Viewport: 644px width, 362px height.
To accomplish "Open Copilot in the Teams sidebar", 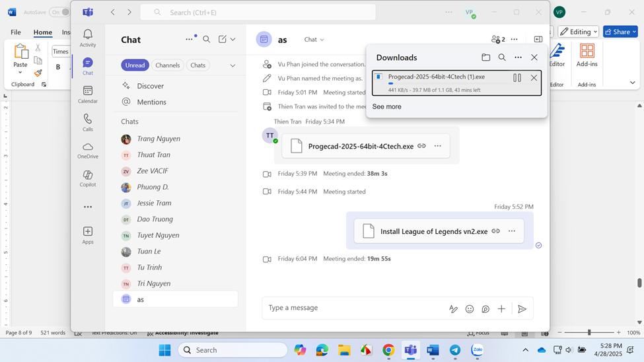I will click(88, 178).
